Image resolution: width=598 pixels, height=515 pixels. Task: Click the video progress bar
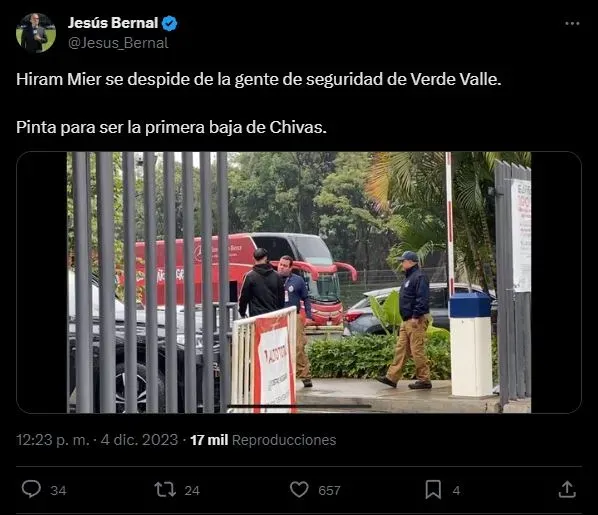[299, 406]
